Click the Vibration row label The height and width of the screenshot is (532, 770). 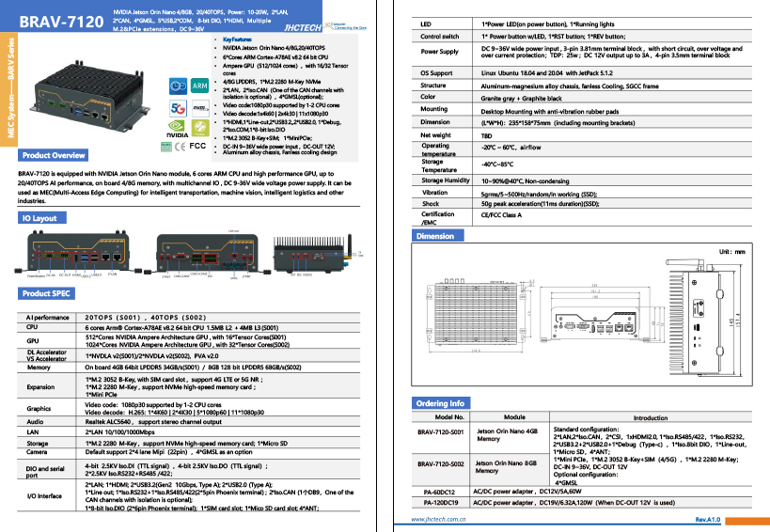pyautogui.click(x=434, y=193)
